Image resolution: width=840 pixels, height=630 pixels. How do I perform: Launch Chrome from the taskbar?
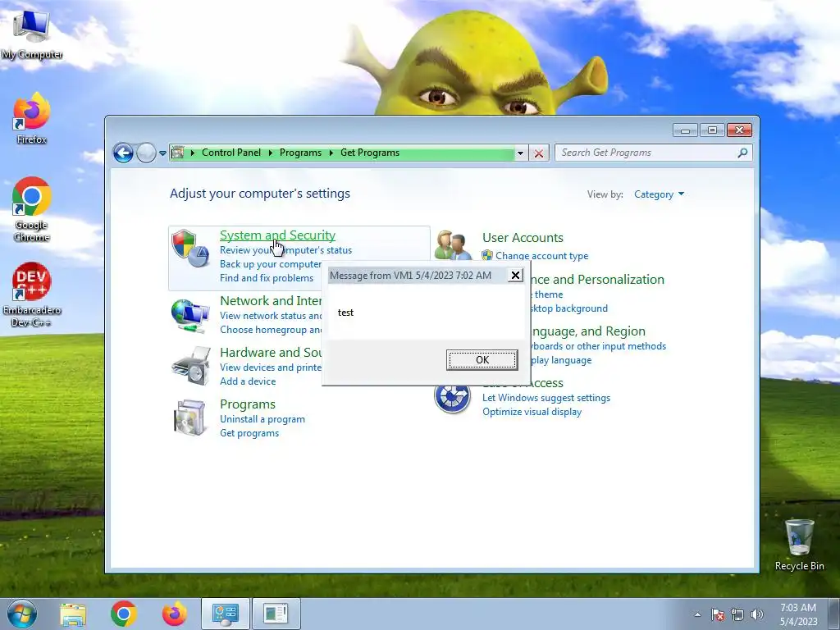tap(124, 614)
